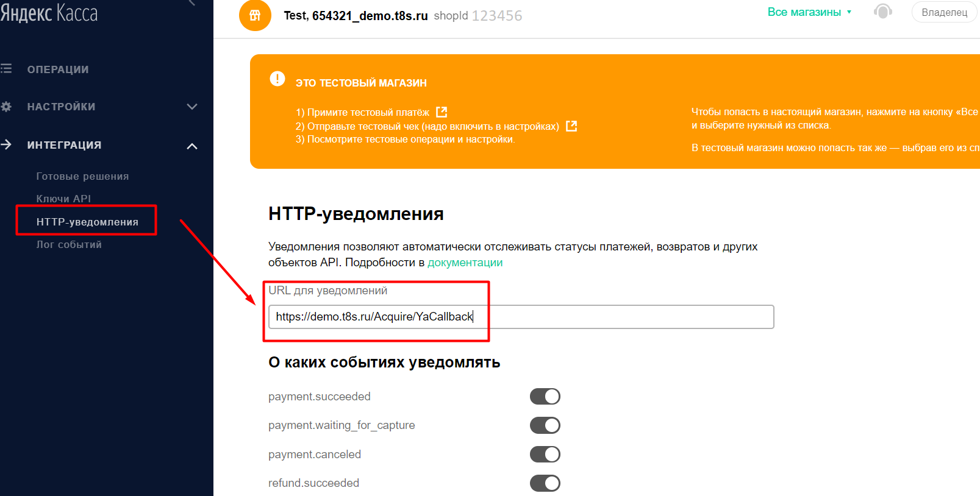Click the orange shop avatar icon
980x496 pixels.
pos(255,15)
